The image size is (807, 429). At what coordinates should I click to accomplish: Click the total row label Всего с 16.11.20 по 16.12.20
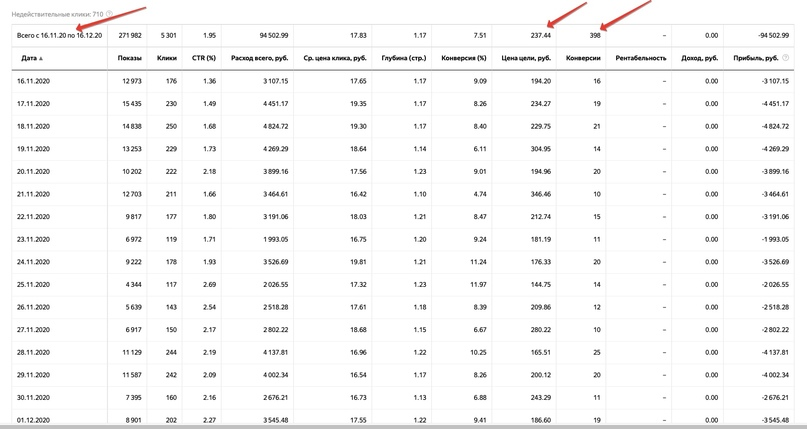point(59,35)
